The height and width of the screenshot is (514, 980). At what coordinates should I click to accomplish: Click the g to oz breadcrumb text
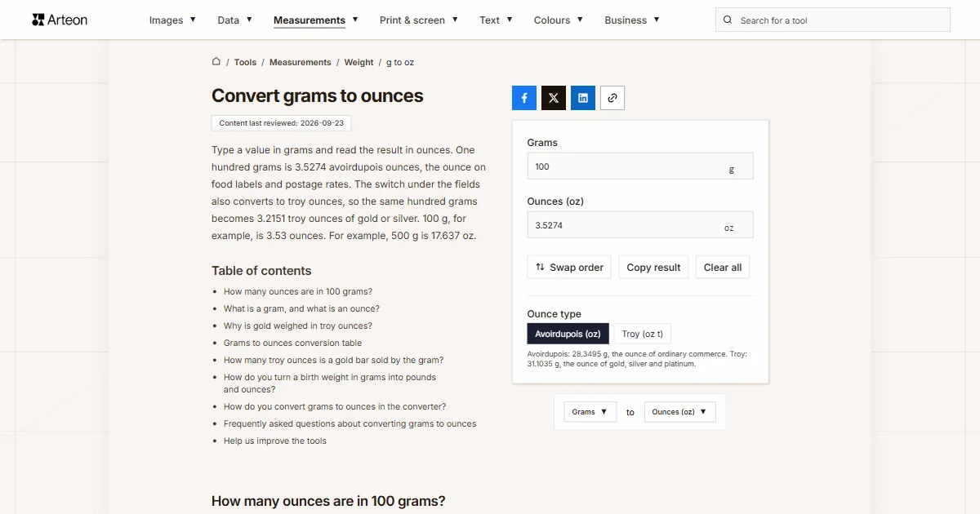(400, 62)
